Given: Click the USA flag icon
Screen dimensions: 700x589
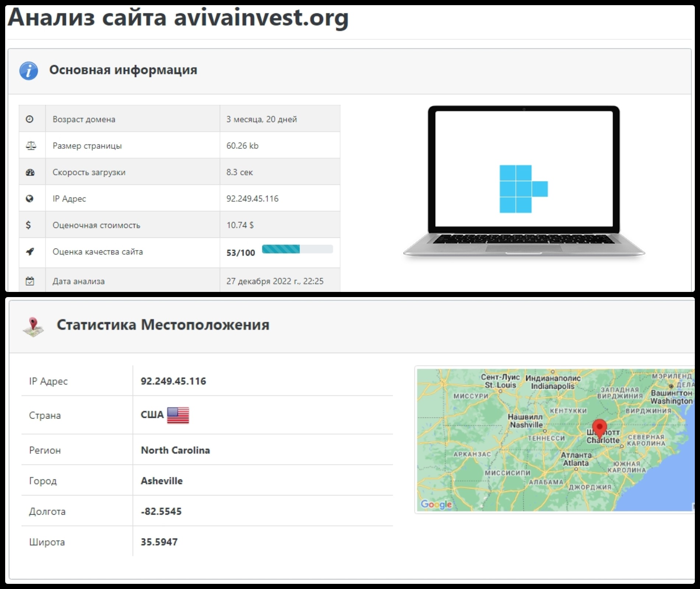Looking at the screenshot, I should point(178,415).
